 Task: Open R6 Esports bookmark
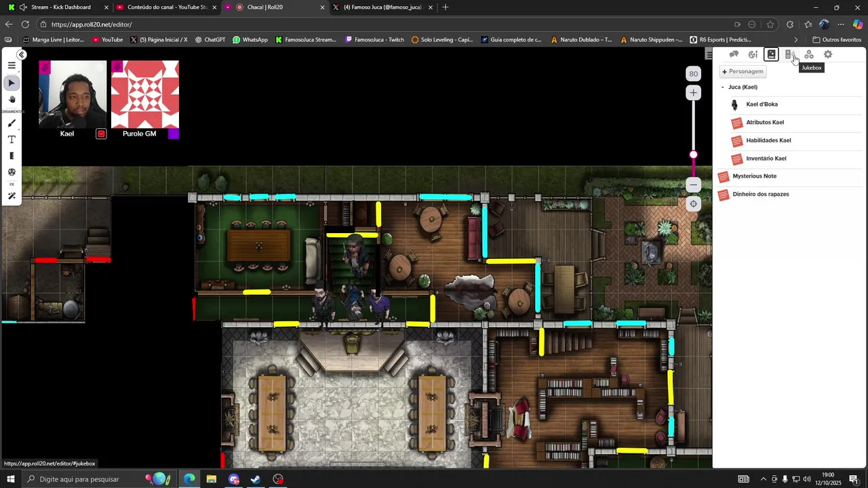720,40
